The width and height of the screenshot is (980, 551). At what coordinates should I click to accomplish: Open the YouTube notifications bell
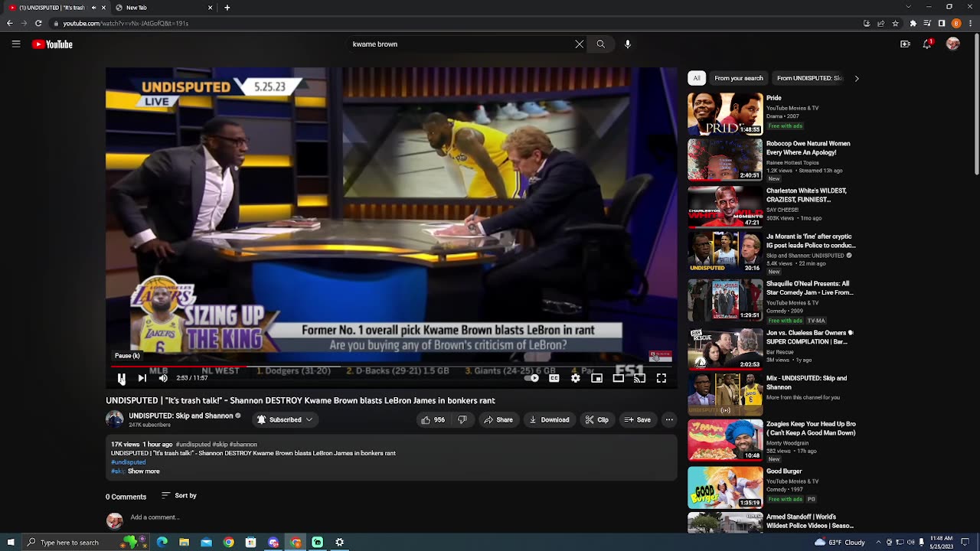(x=927, y=44)
